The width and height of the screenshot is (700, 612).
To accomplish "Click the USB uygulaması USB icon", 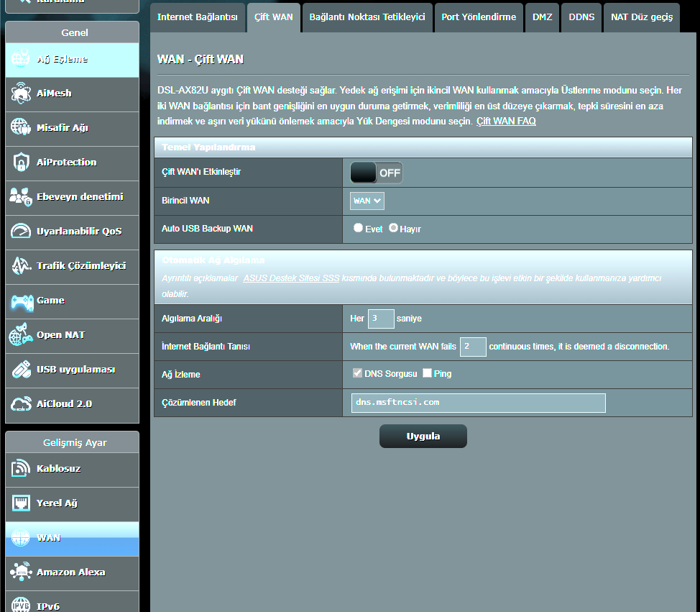I will click(x=21, y=370).
